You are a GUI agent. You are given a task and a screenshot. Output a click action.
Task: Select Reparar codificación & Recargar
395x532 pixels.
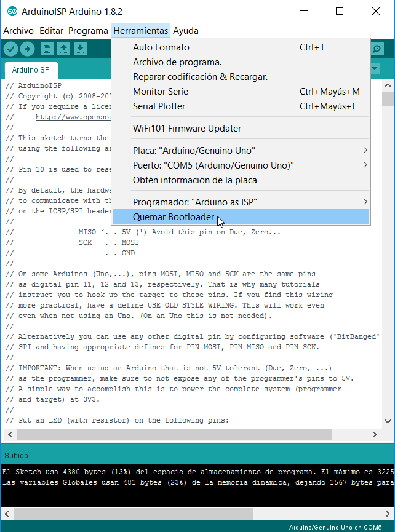coord(241,77)
